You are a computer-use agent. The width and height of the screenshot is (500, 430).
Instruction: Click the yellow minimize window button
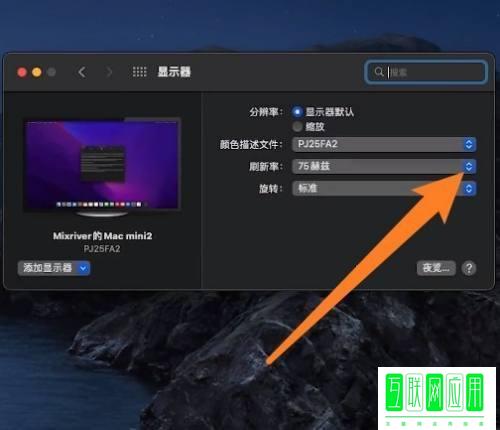click(37, 72)
